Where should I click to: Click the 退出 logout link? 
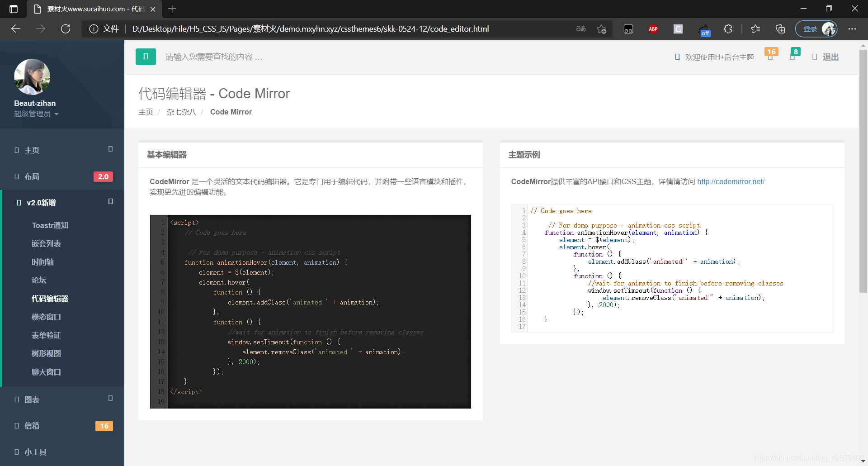pos(826,57)
